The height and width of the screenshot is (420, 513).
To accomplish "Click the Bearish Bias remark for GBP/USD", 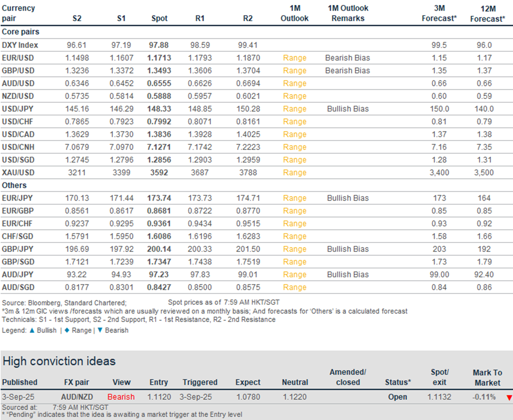I will (x=348, y=71).
